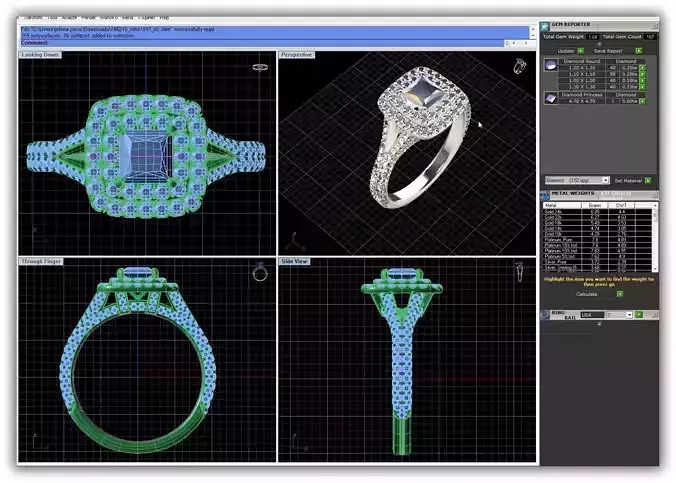Click the Diamond Princess header cell

click(x=582, y=95)
